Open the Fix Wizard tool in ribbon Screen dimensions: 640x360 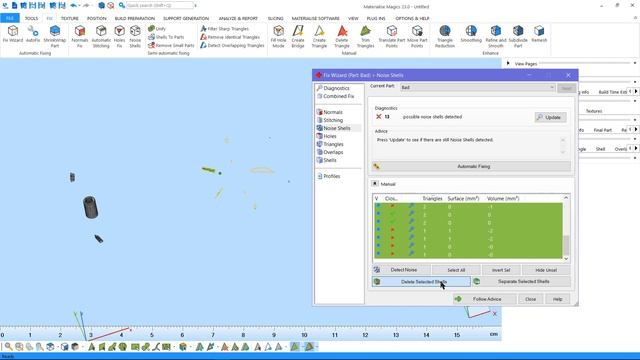[13, 34]
